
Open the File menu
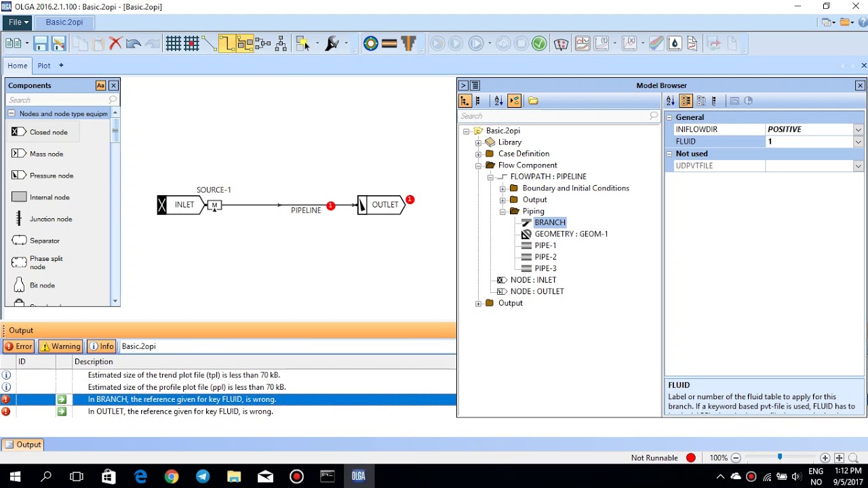(18, 22)
